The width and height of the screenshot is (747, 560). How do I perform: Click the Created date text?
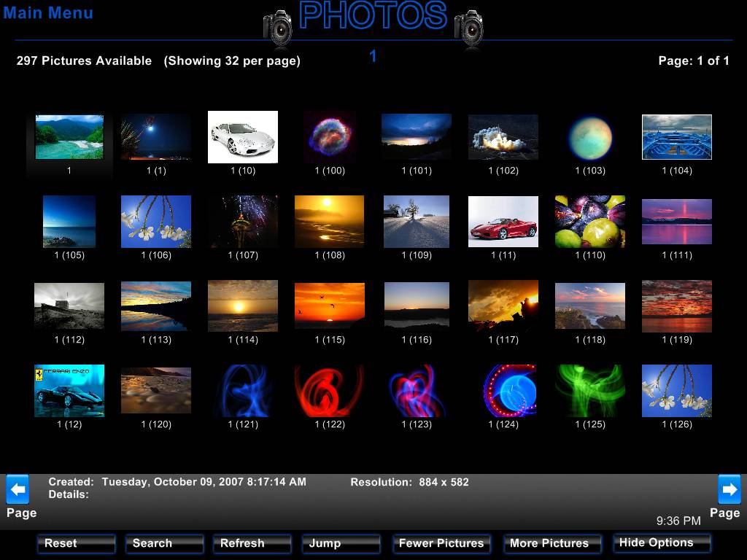pos(177,482)
